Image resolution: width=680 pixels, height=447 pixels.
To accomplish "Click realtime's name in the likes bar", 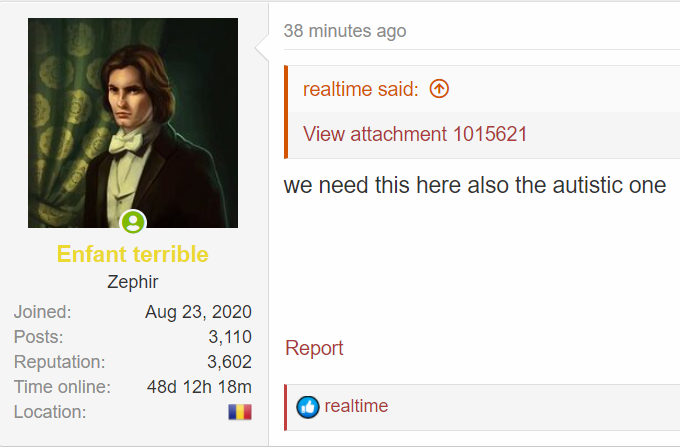I will [x=356, y=406].
